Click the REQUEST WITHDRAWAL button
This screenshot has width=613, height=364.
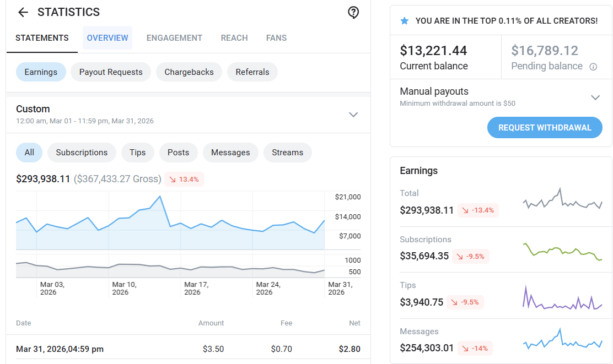545,127
